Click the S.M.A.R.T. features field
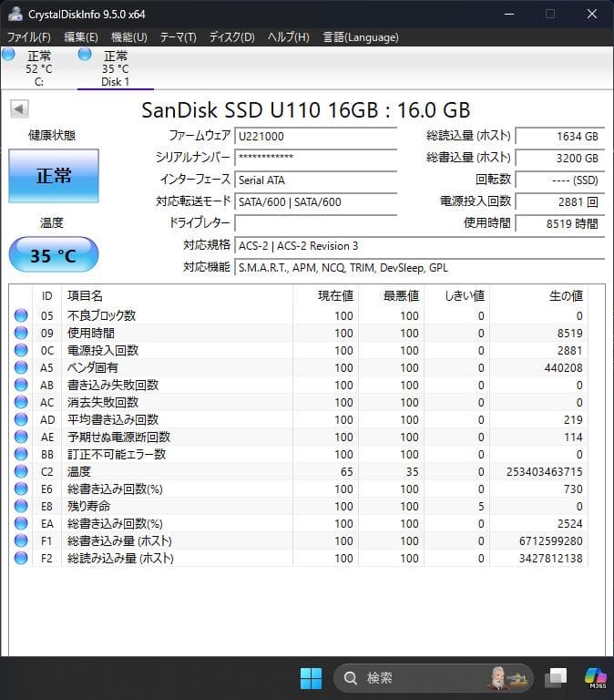This screenshot has width=614, height=700. [419, 267]
